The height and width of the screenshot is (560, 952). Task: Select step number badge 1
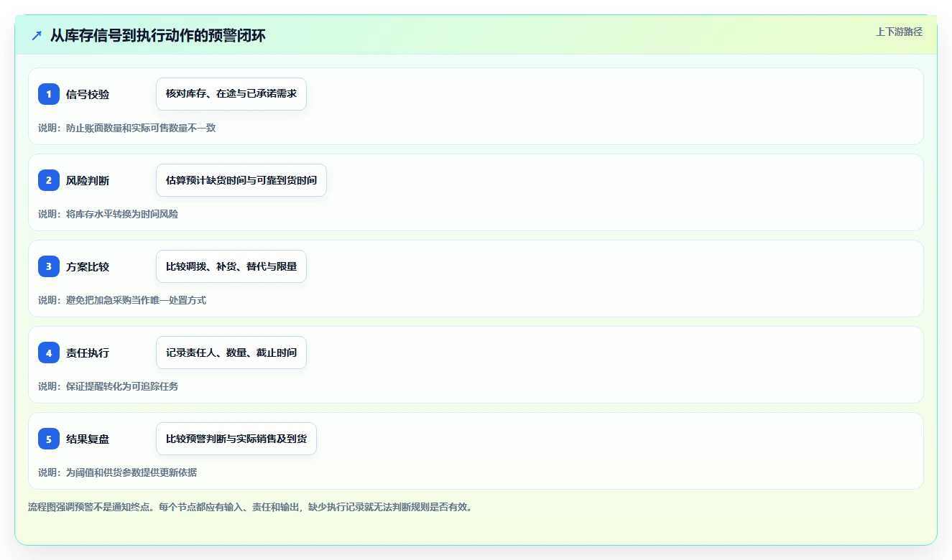(49, 94)
